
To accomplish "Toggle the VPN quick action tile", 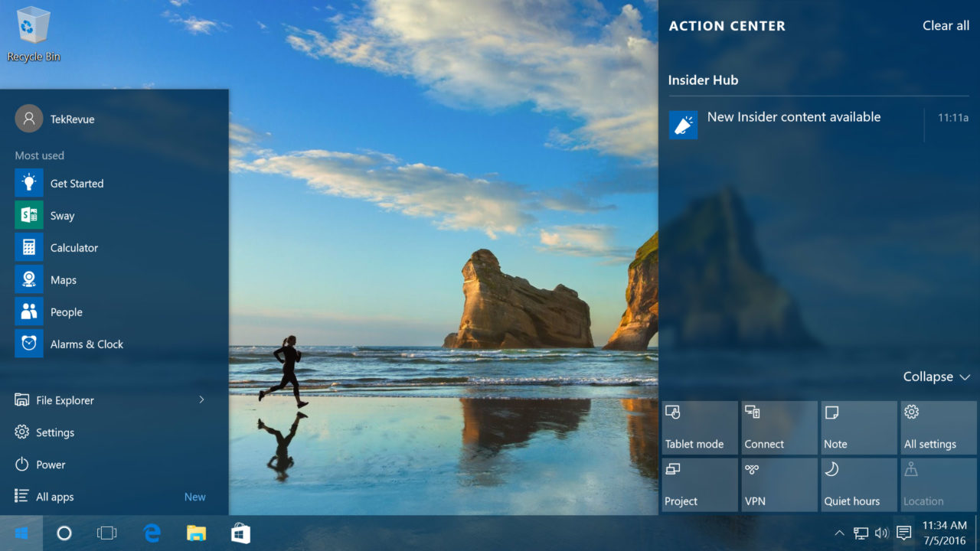I will click(779, 485).
